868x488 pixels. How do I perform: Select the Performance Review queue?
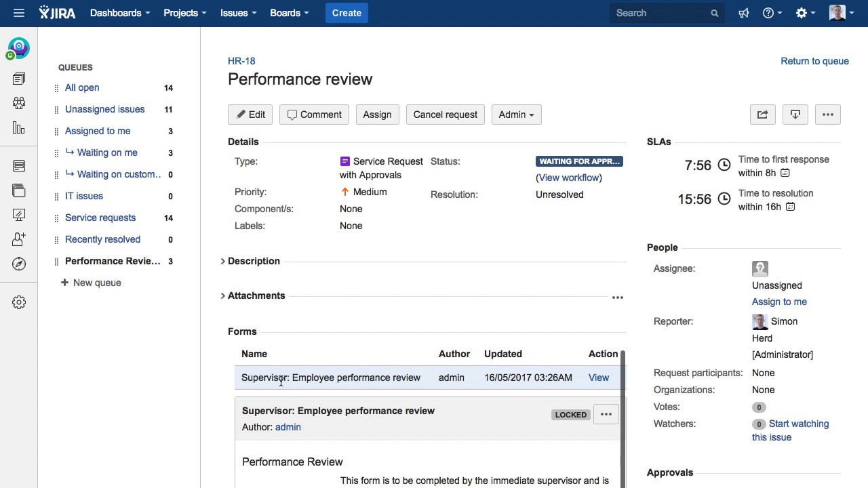tap(113, 261)
